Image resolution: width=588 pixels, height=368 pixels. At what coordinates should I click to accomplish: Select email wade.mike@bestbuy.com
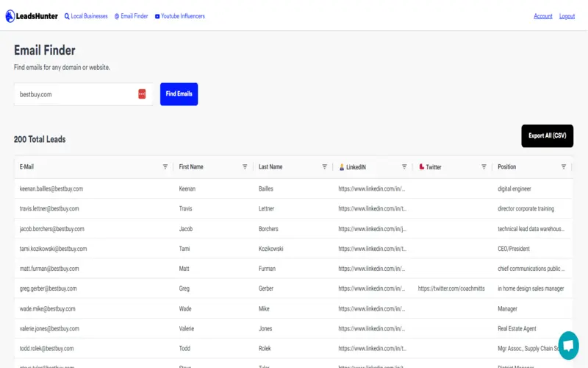tap(47, 308)
